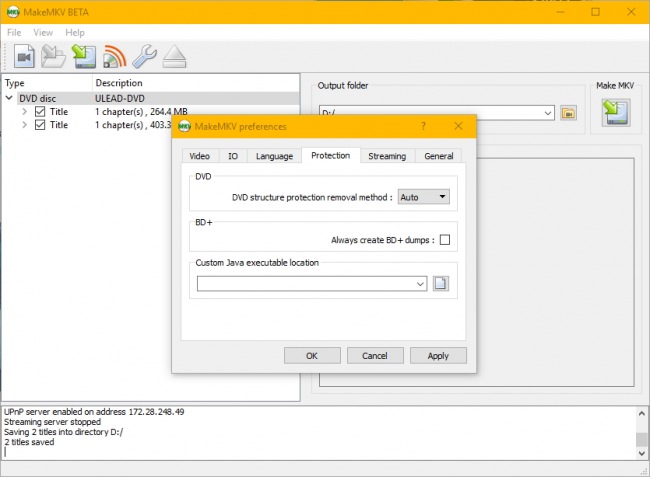Open preferences wrench toolbar icon
This screenshot has height=477, width=650.
coord(144,56)
